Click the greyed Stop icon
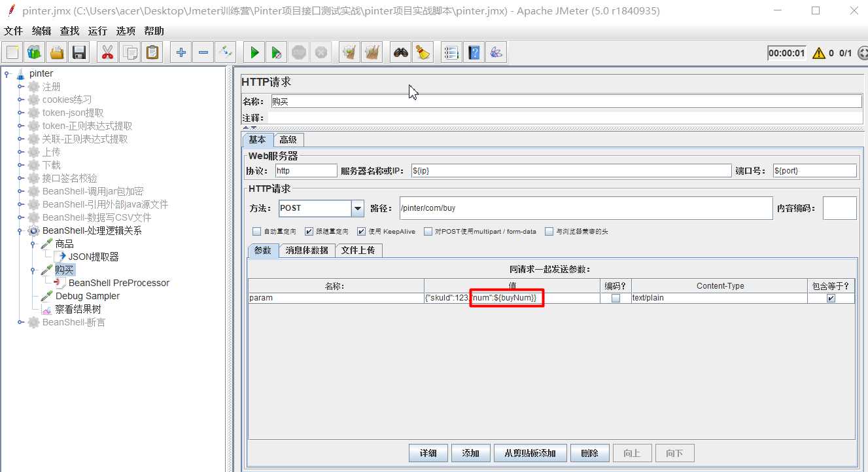 coord(299,52)
